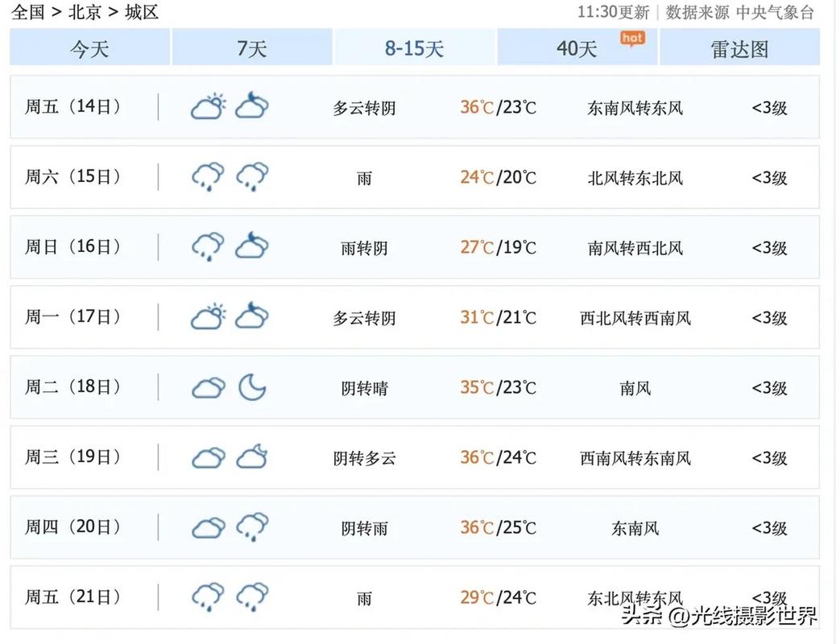Click the partly sunny icon for Monday 17th
Image resolution: width=836 pixels, height=644 pixels.
(x=208, y=316)
